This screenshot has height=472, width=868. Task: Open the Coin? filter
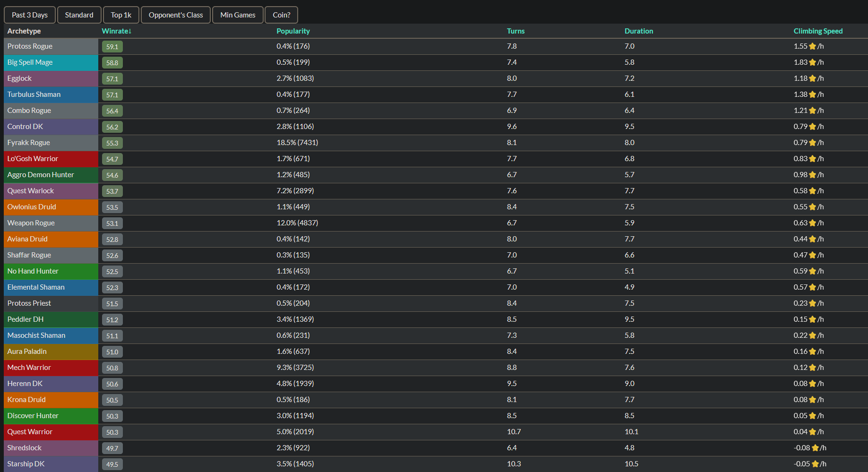pos(281,15)
